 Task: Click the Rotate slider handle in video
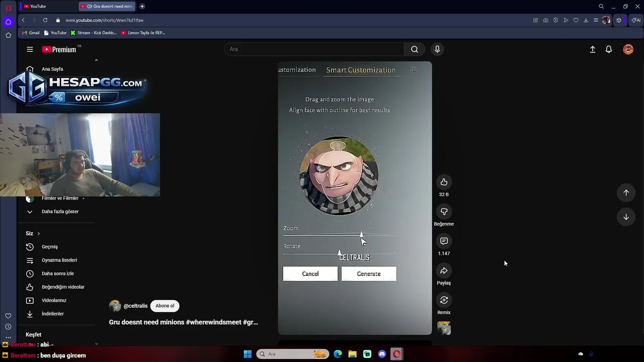tap(339, 252)
